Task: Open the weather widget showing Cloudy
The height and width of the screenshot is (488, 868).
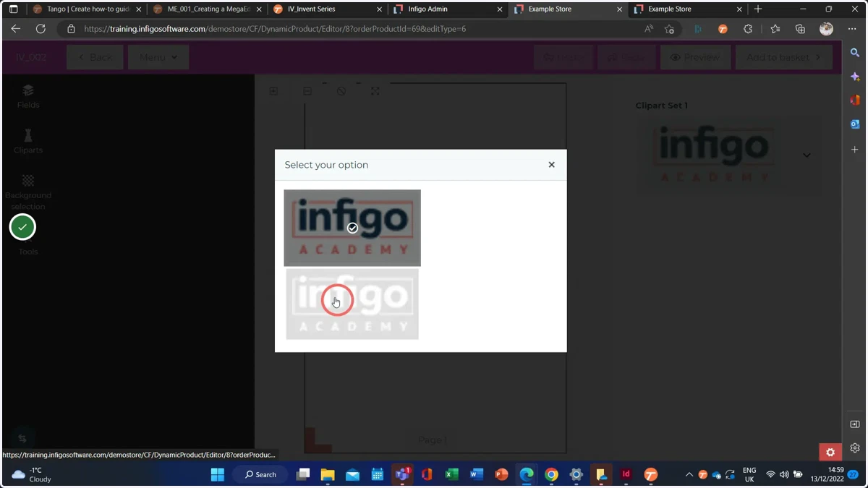Action: [33, 474]
